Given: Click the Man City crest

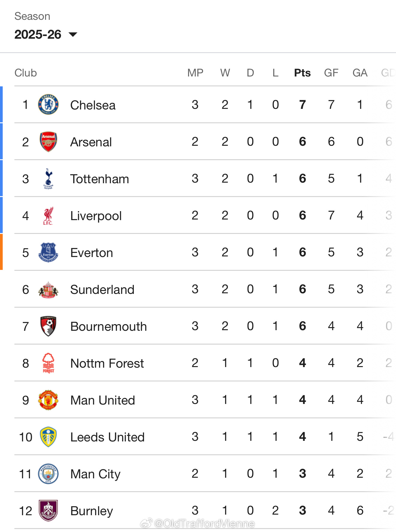Looking at the screenshot, I should [48, 474].
